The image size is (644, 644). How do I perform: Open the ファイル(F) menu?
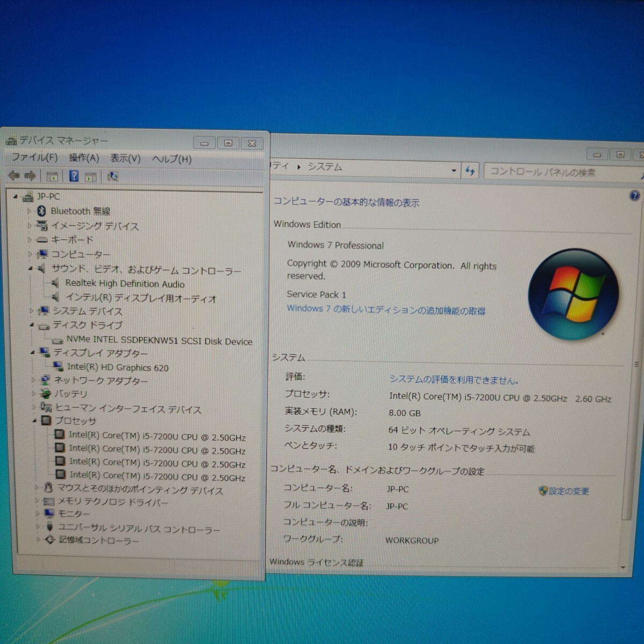pos(34,157)
